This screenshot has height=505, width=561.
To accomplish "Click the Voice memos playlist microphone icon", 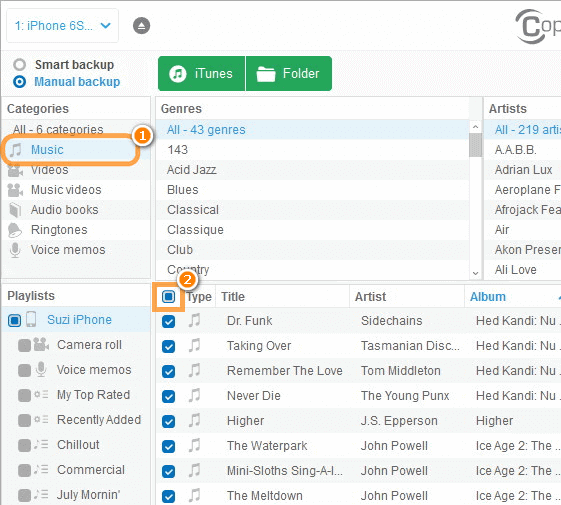I will point(41,369).
